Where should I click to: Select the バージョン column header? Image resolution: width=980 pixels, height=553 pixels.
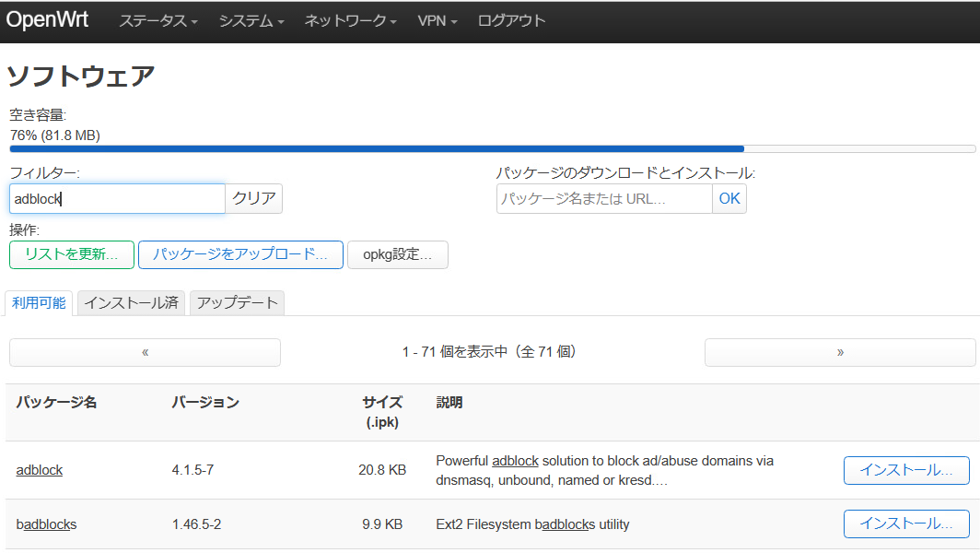point(205,402)
